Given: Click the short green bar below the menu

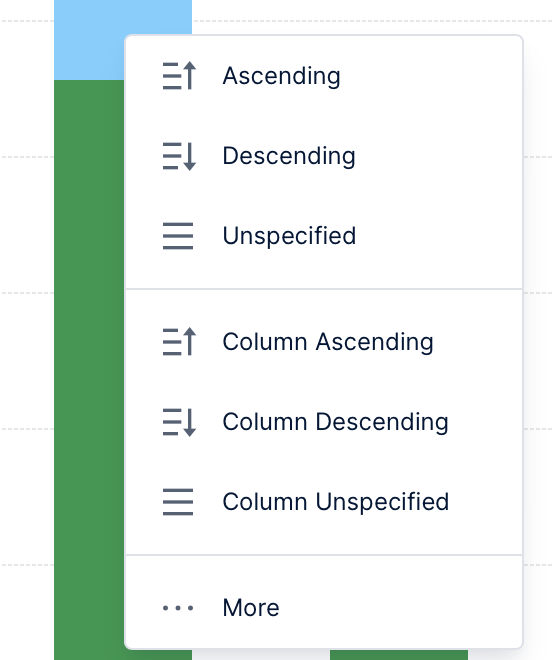Looking at the screenshot, I should (399, 655).
